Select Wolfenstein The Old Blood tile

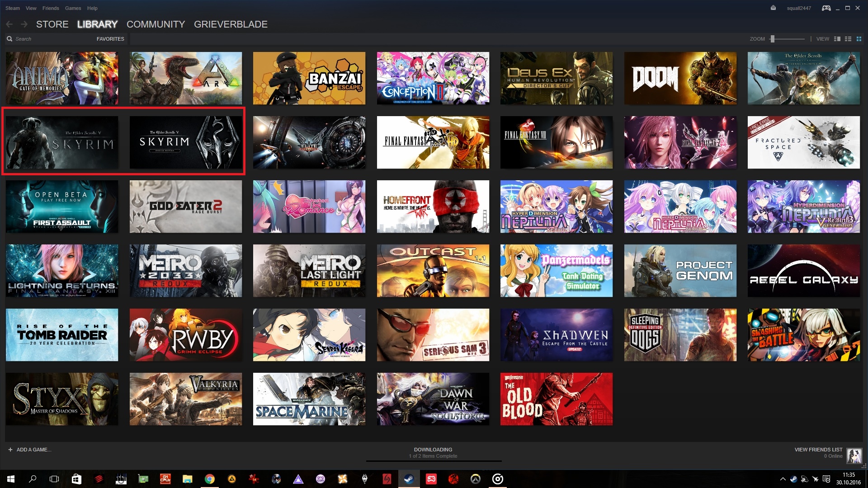click(557, 399)
